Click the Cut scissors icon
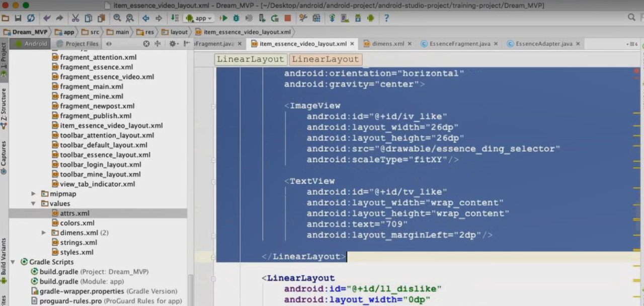 tap(75, 18)
